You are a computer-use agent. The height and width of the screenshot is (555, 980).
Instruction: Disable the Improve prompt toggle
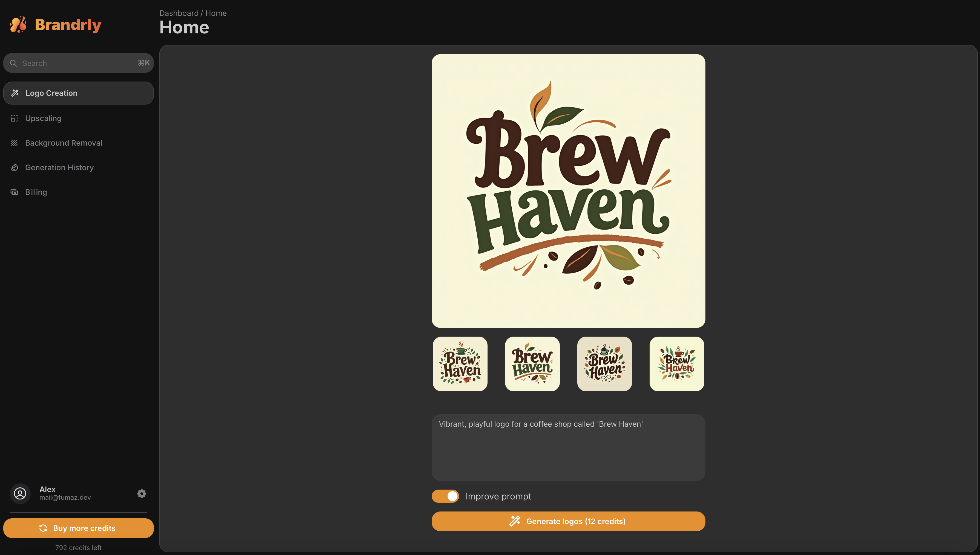click(x=445, y=496)
